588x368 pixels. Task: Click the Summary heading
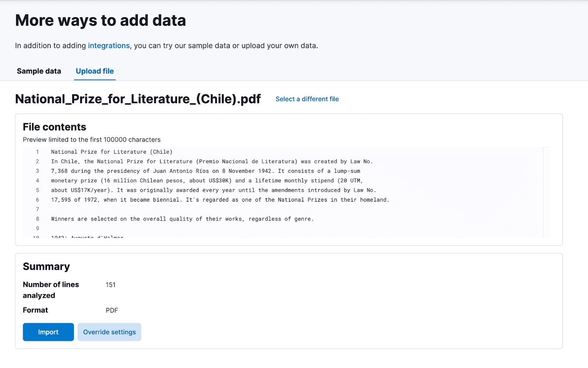coord(46,267)
